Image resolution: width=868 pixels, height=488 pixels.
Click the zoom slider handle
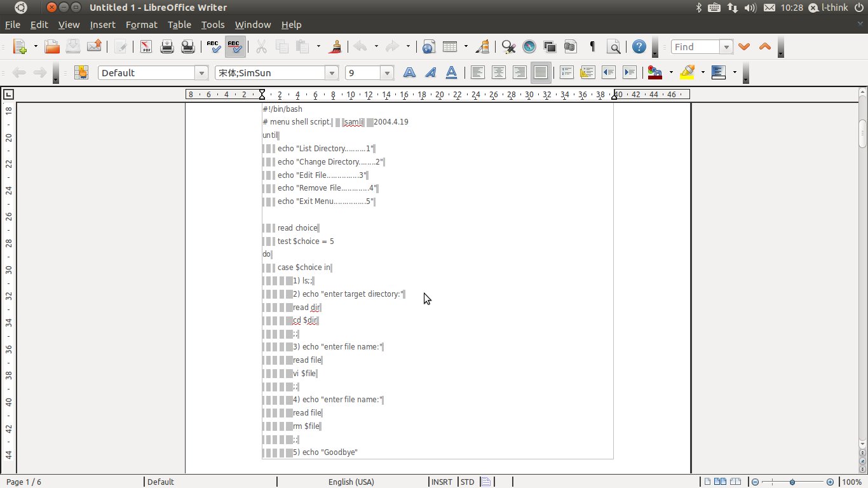click(x=792, y=482)
